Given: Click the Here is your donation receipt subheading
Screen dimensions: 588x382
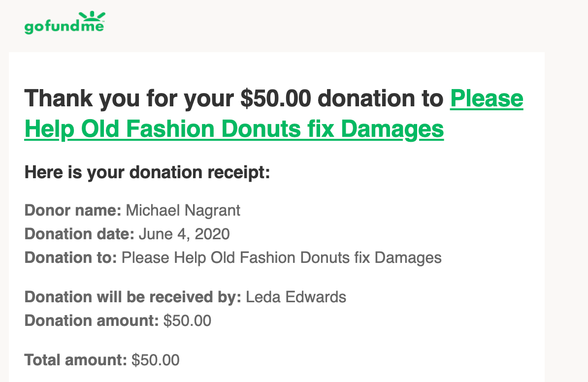Looking at the screenshot, I should (147, 172).
